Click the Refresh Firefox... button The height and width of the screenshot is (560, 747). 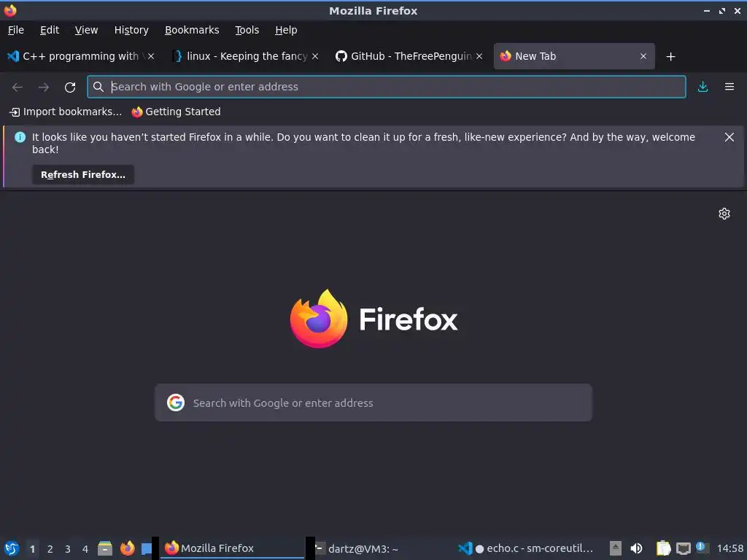pyautogui.click(x=83, y=175)
